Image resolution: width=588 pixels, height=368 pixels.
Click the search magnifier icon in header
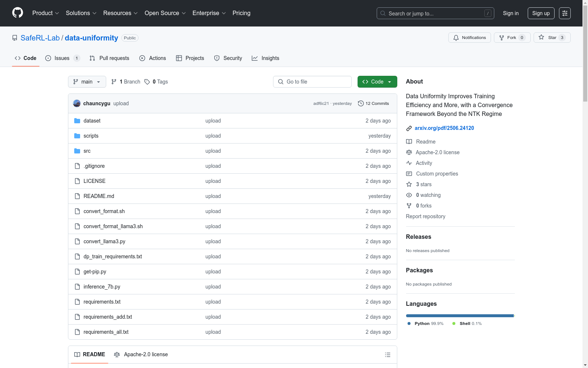[x=383, y=13]
